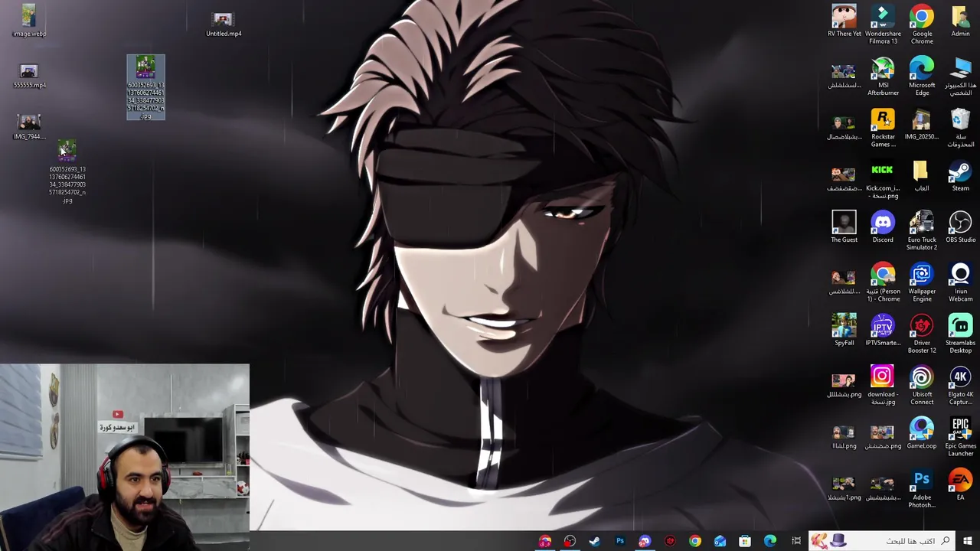Image resolution: width=980 pixels, height=551 pixels.
Task: Open Photoshop from taskbar
Action: tap(619, 541)
